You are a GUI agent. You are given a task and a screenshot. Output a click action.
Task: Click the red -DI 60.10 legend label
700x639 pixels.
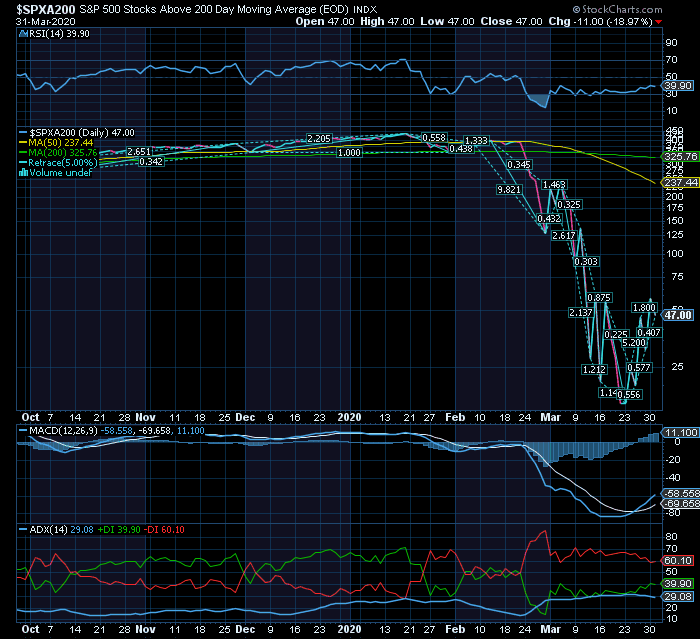[x=164, y=530]
